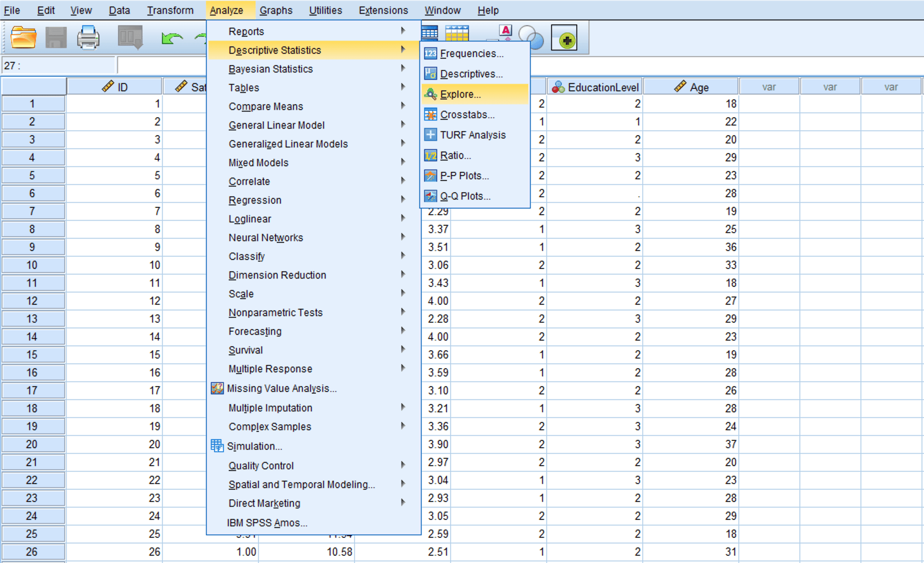
Task: Click the Save file toolbar icon
Action: click(x=56, y=38)
